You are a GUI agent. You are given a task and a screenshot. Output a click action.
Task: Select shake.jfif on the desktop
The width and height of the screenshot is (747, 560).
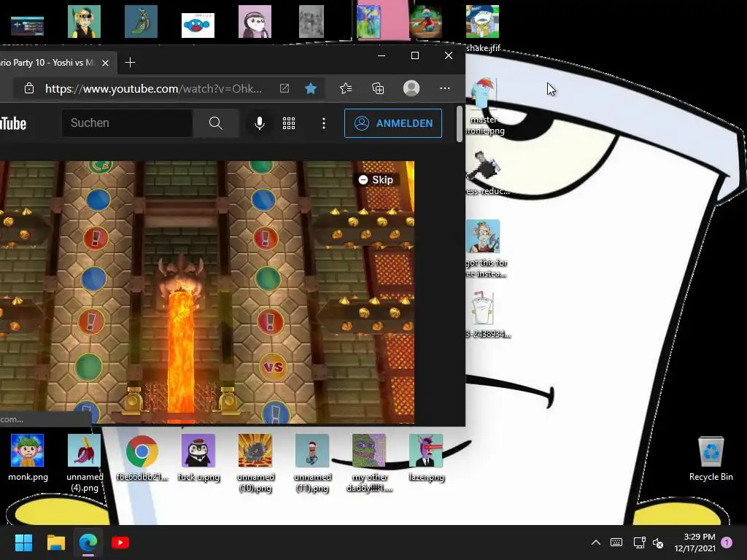point(483,28)
